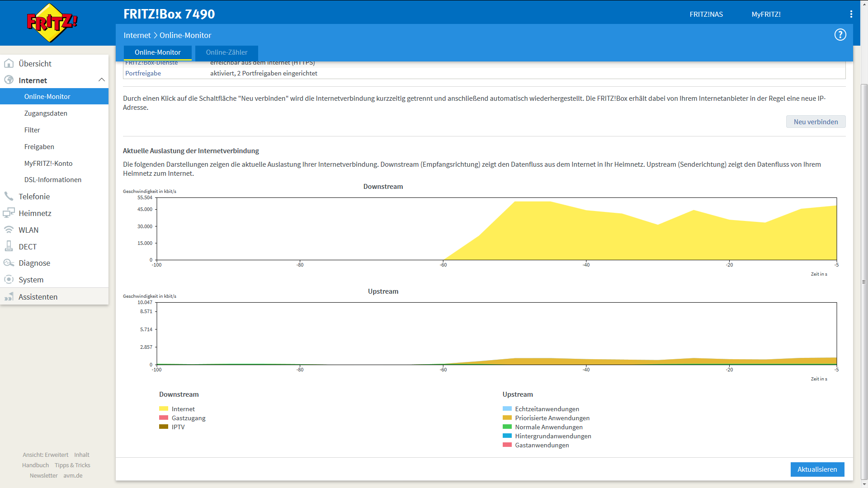Open the three-dot options menu
The width and height of the screenshot is (868, 488).
coord(851,14)
